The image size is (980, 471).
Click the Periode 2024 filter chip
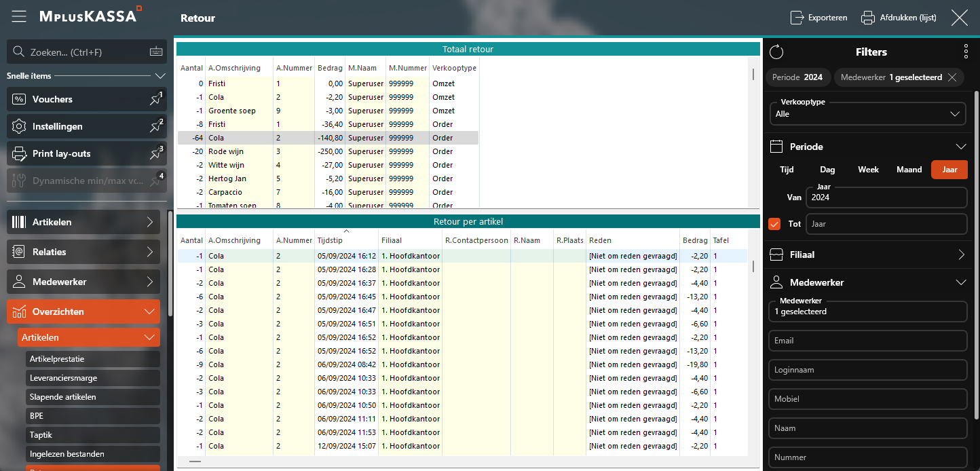click(797, 77)
